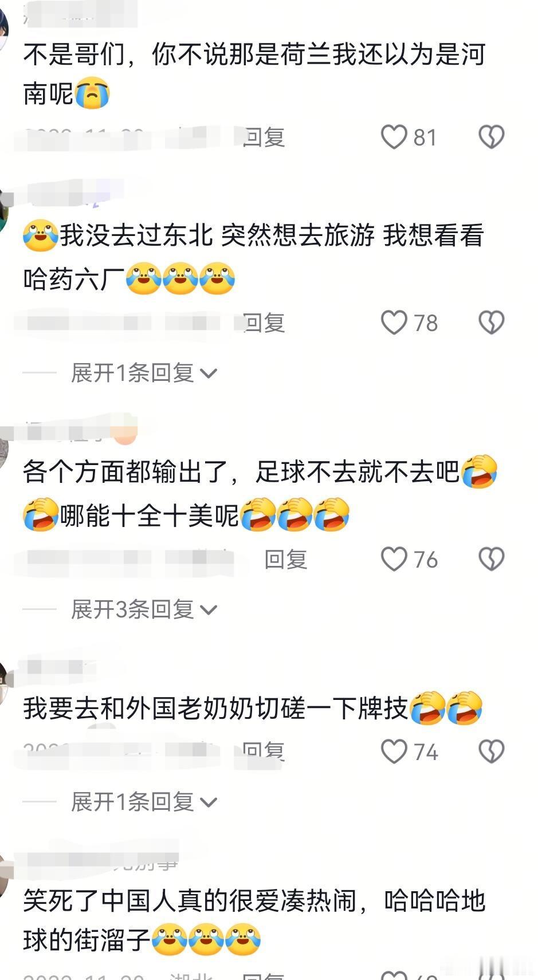Dislike the 哈药六厂 comment

[491, 322]
